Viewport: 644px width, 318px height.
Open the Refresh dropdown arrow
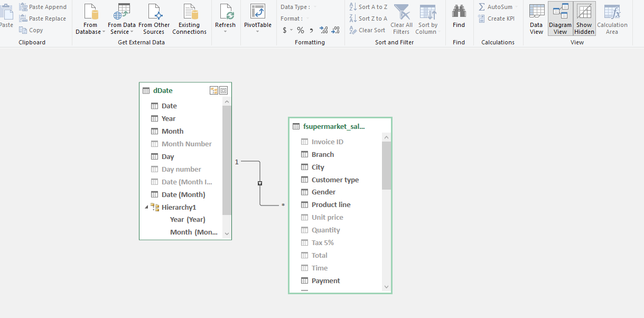click(x=226, y=32)
